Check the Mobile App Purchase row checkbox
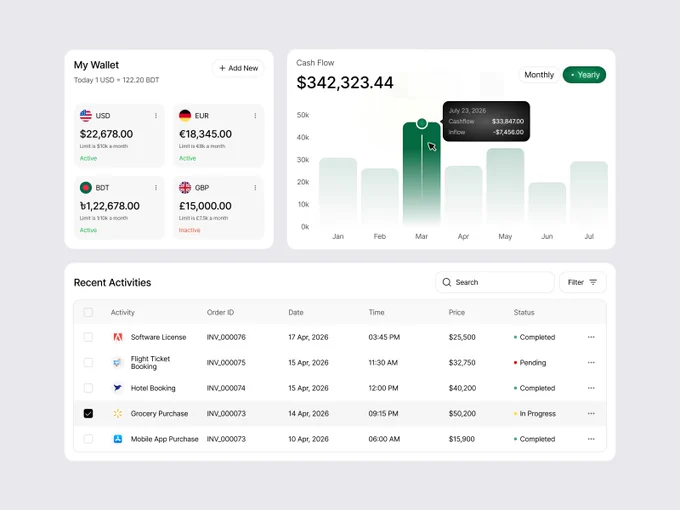Screen dimensions: 680x510 point(88,439)
